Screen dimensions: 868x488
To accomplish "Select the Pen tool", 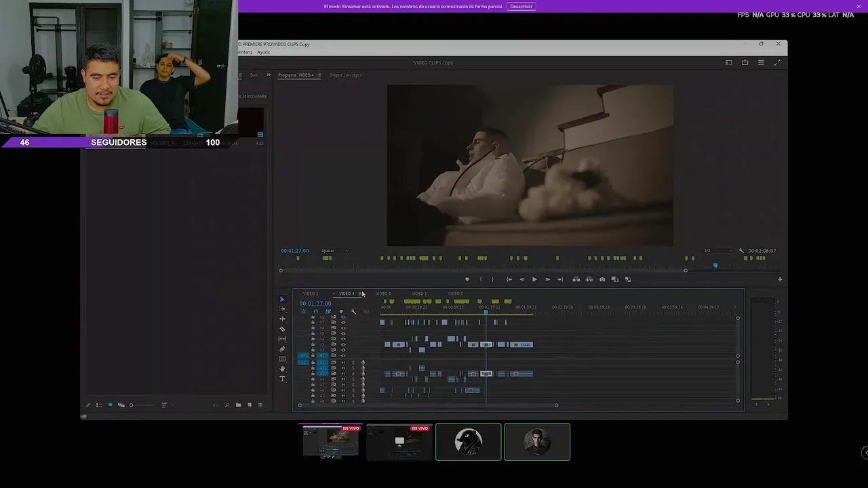I will (x=283, y=349).
